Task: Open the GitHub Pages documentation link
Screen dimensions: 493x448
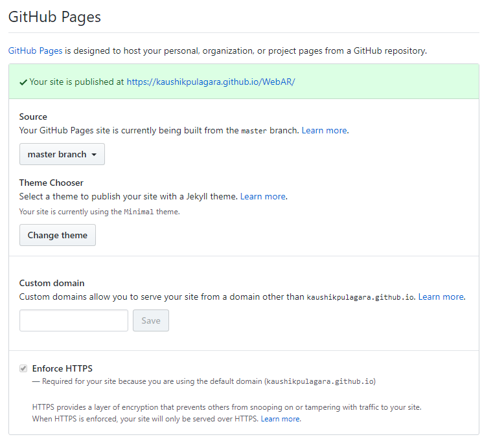Action: point(35,50)
